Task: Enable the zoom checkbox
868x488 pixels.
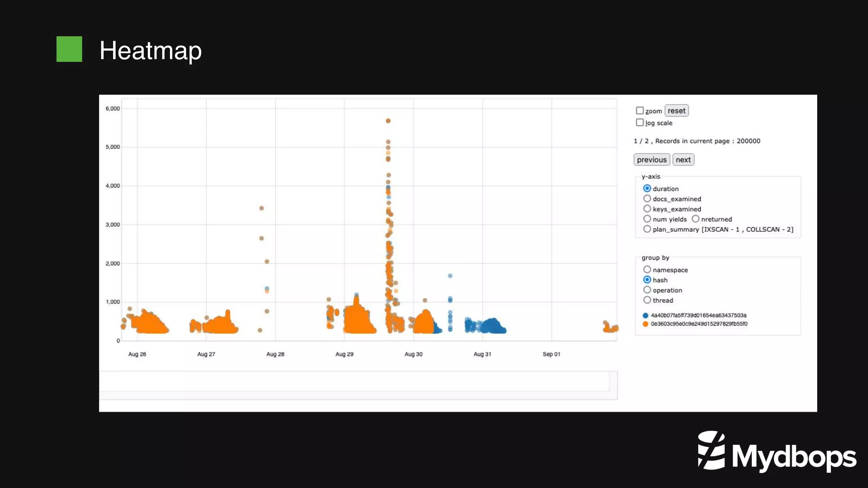Action: pyautogui.click(x=640, y=111)
